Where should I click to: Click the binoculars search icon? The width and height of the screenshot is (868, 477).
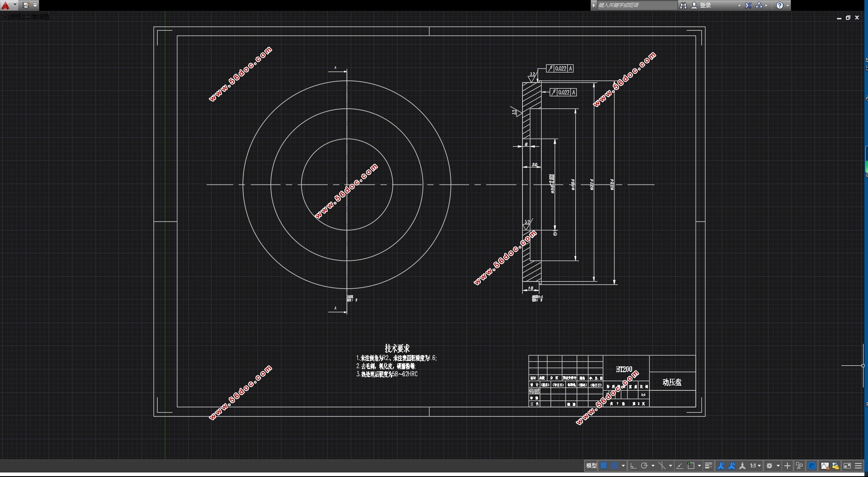[683, 5]
